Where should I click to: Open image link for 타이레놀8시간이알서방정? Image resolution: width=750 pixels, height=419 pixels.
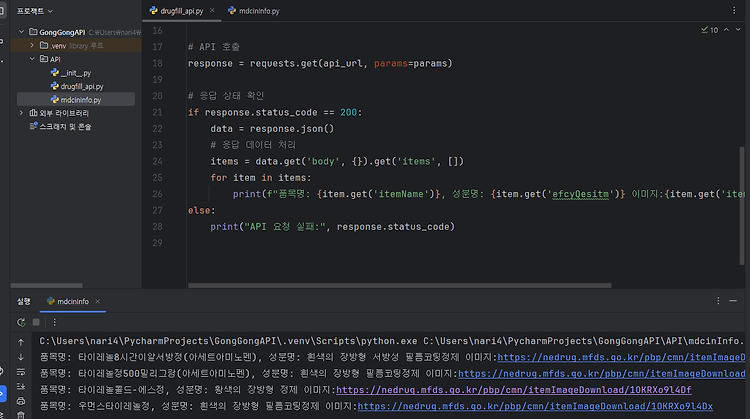[x=621, y=357]
